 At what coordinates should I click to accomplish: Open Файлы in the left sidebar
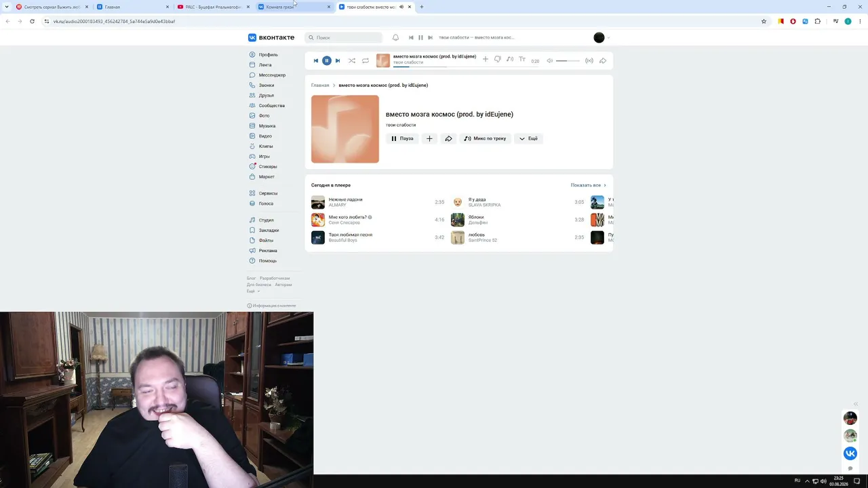266,241
